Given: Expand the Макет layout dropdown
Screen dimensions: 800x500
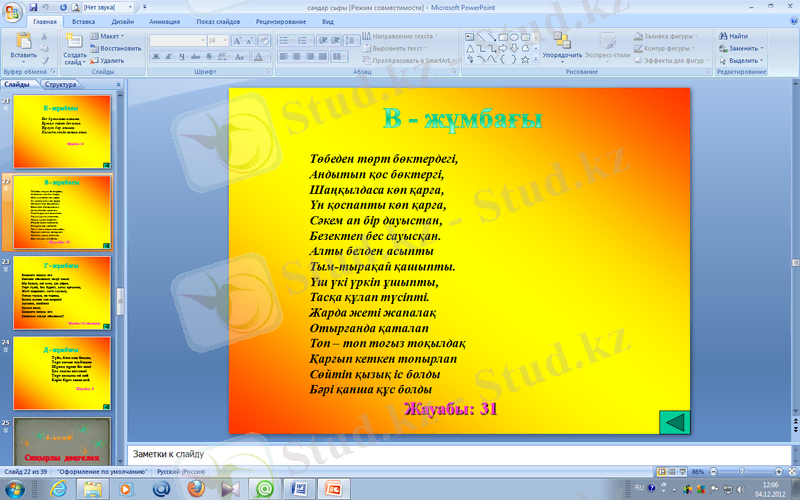Looking at the screenshot, I should click(x=114, y=35).
